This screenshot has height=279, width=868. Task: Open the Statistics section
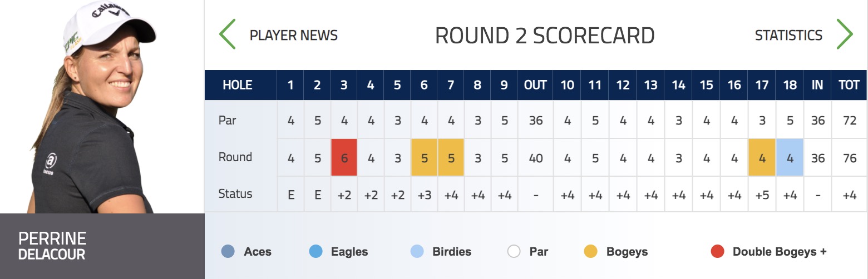tap(788, 36)
